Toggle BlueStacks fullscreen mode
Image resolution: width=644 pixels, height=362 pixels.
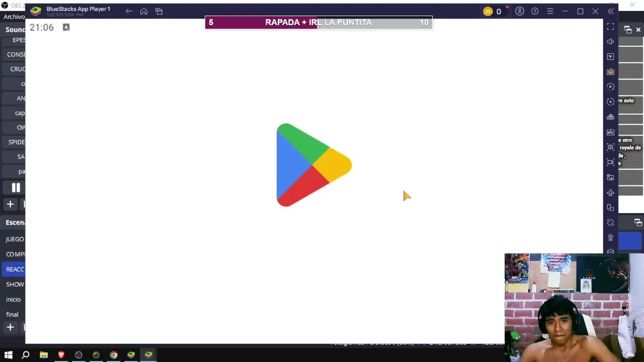611,26
